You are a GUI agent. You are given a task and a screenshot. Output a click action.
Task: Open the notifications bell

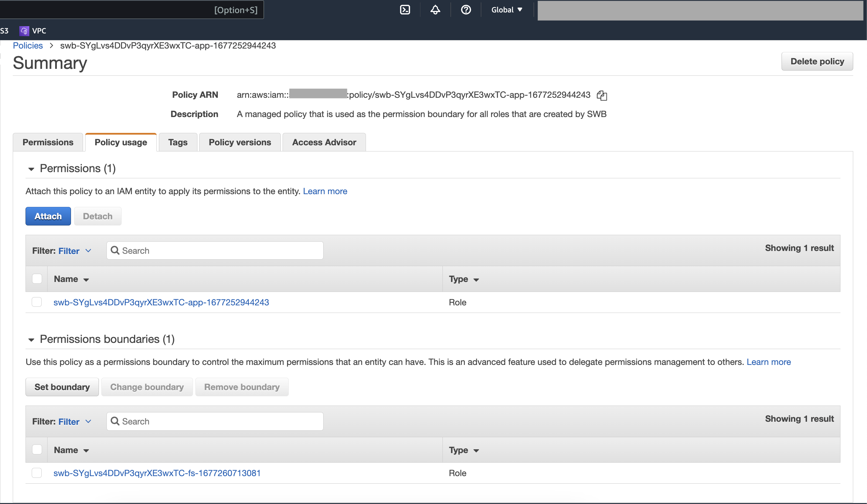(435, 10)
